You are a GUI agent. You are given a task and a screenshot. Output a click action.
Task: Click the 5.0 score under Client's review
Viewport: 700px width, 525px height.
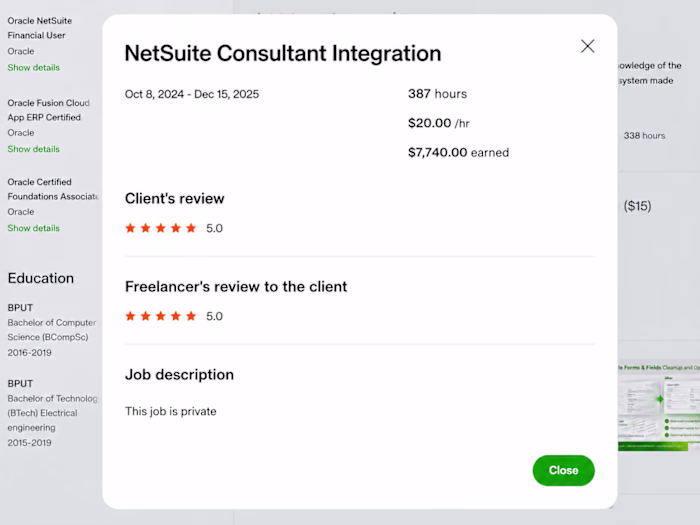[214, 228]
